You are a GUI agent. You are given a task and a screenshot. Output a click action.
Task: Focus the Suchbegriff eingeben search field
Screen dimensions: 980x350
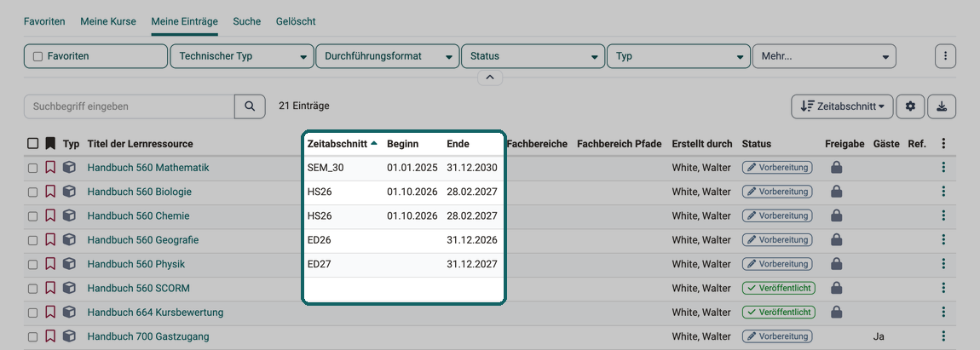[130, 106]
